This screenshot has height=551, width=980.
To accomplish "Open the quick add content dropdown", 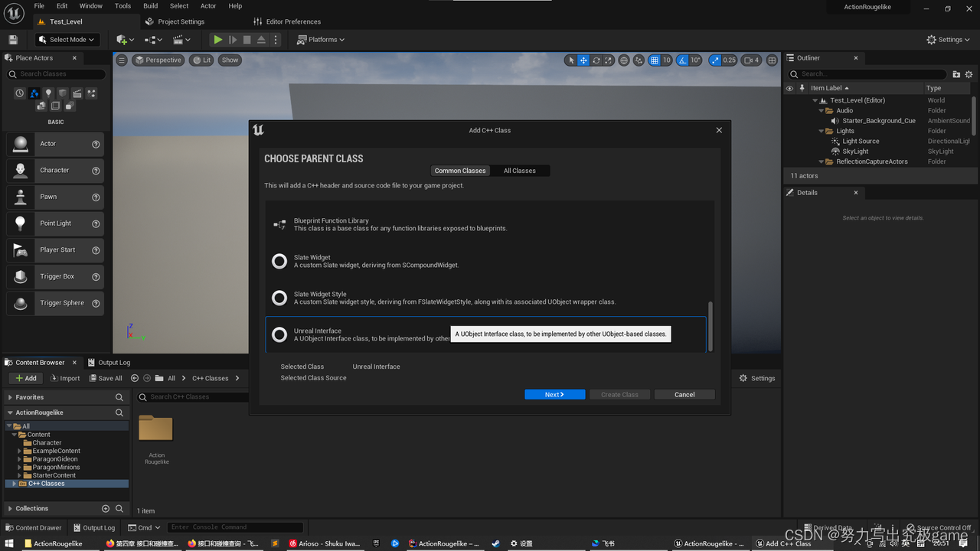I will tap(125, 40).
